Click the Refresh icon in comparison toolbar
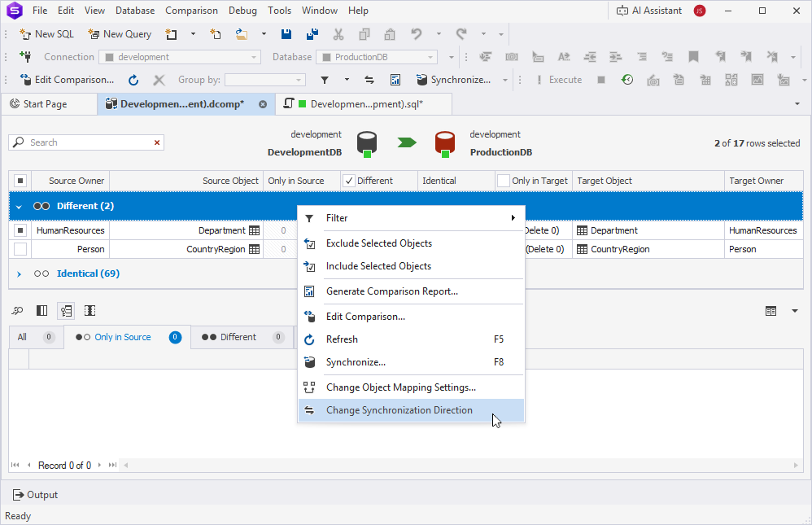This screenshot has height=525, width=812. (x=133, y=80)
